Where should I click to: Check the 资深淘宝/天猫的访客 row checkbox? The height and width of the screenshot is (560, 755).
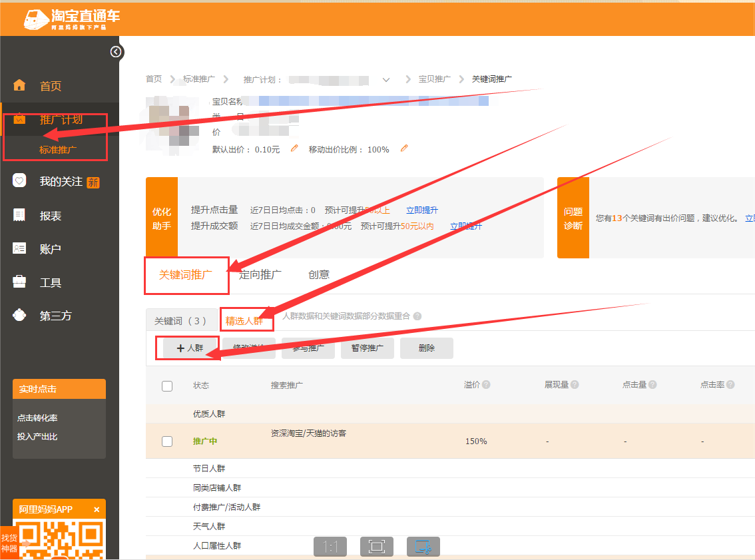167,441
